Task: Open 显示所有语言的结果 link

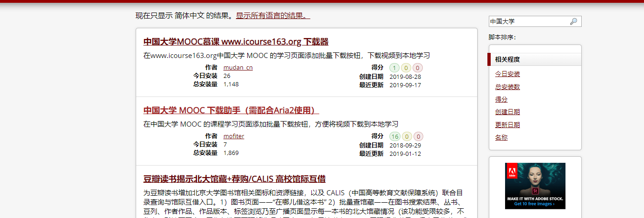Action: [x=273, y=16]
